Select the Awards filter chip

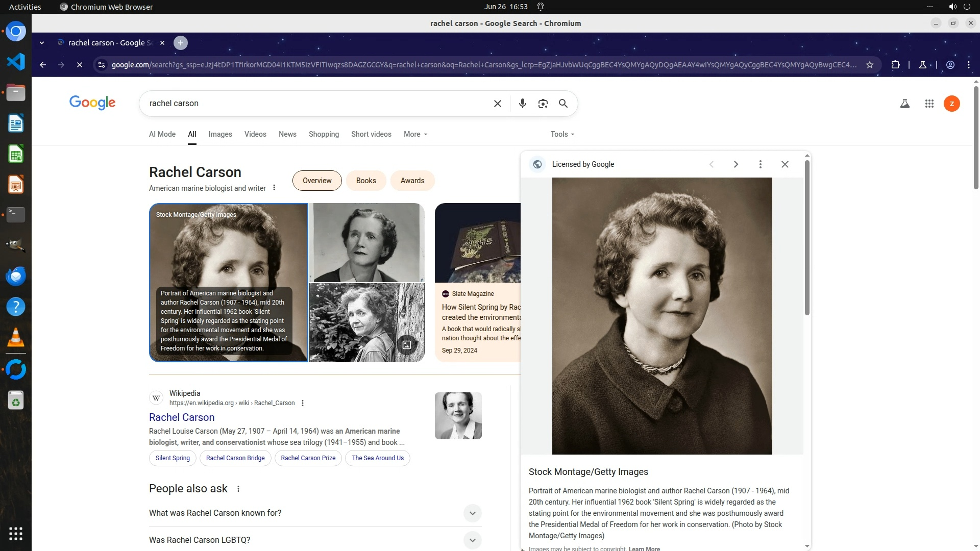412,181
